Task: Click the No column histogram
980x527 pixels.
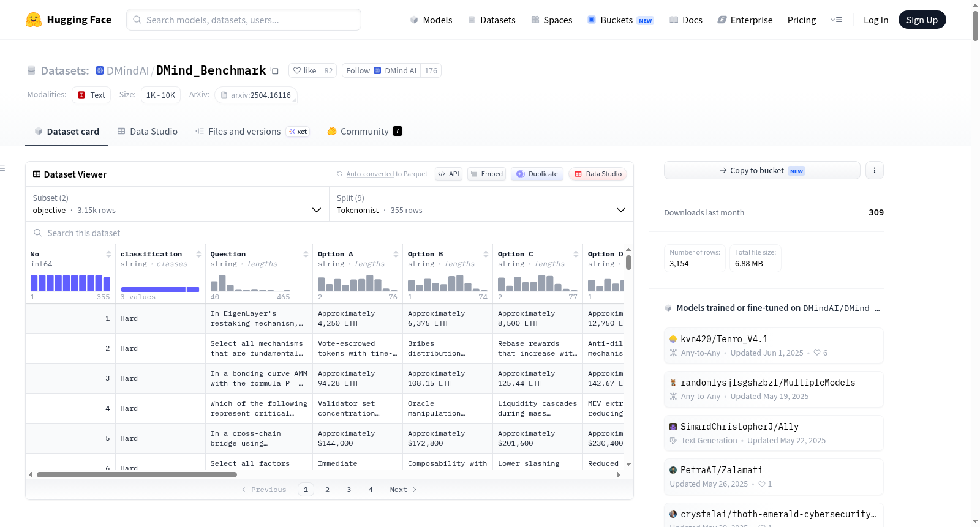Action: [x=70, y=283]
